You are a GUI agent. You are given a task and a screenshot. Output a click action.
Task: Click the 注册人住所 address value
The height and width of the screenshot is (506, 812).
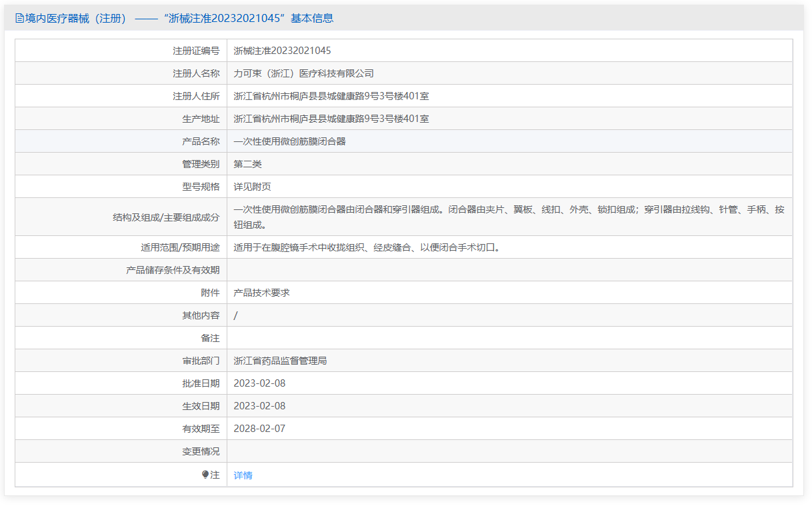[x=331, y=96]
